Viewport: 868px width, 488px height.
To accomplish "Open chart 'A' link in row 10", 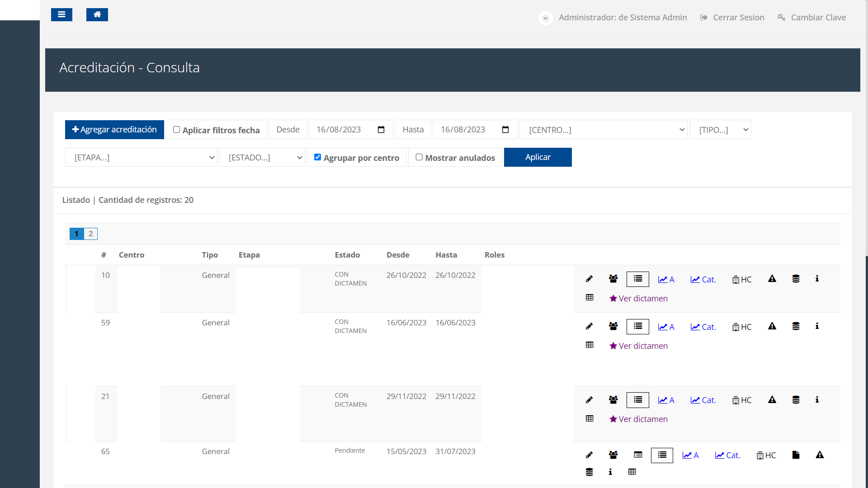I will point(666,280).
